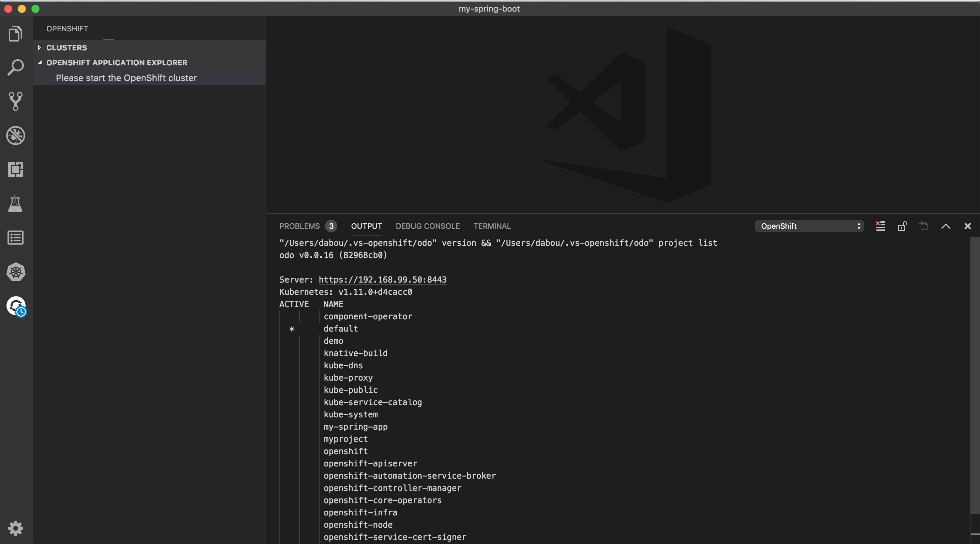Clear the OpenShift output log
The image size is (980, 544).
click(880, 226)
